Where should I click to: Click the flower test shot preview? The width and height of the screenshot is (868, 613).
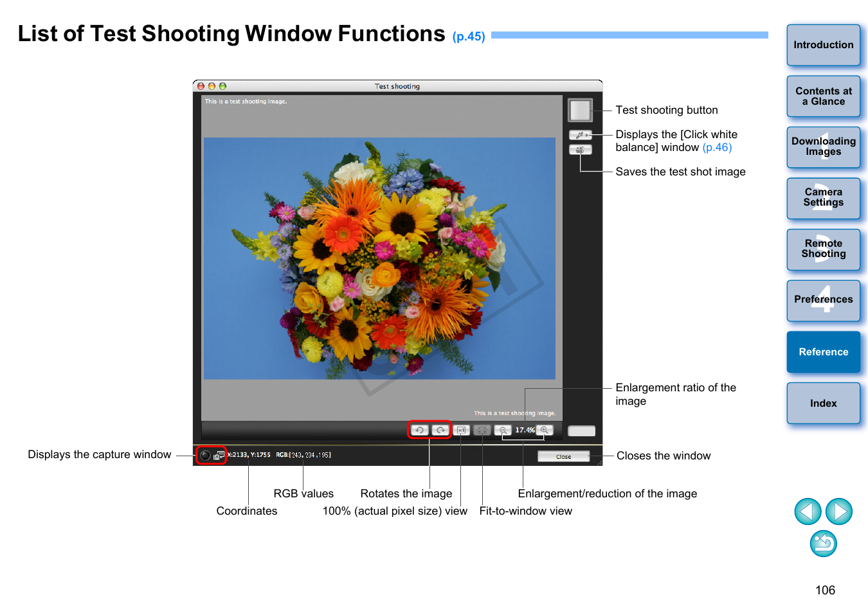coord(379,258)
